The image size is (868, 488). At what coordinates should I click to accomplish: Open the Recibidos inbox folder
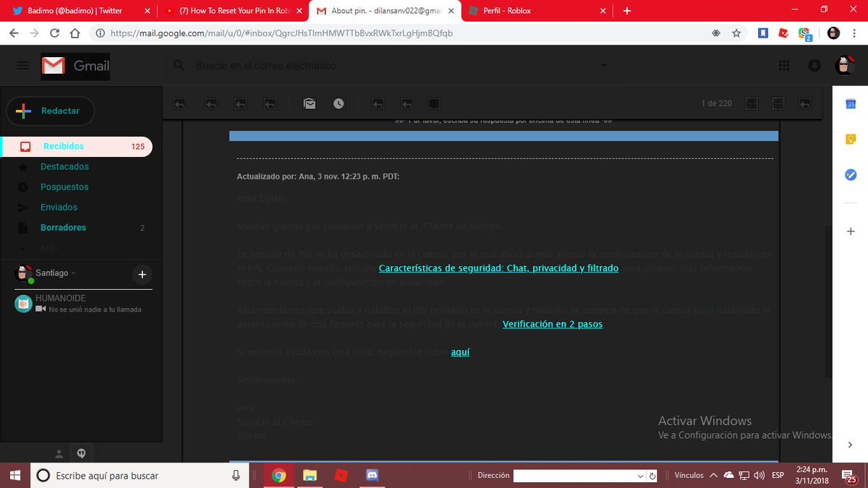(x=76, y=146)
